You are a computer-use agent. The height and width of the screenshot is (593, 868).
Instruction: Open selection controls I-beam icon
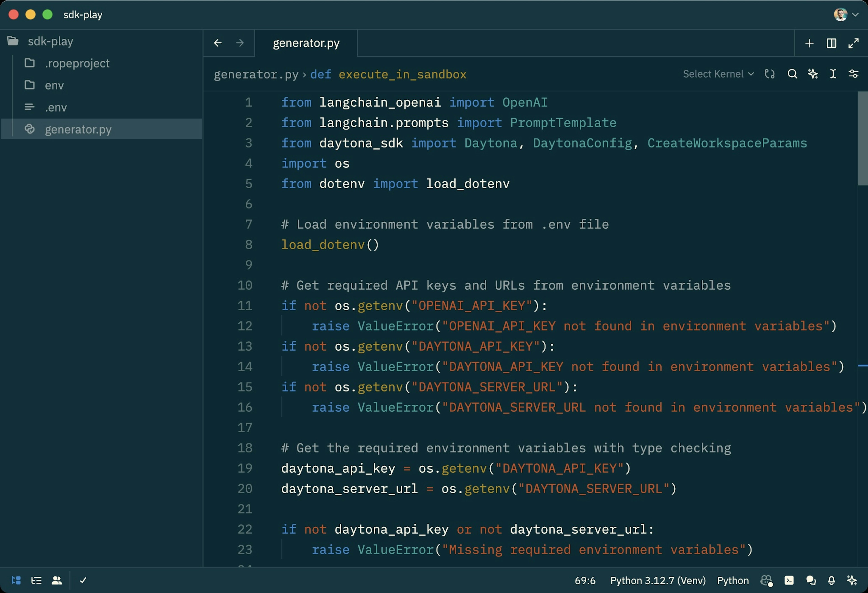pyautogui.click(x=833, y=74)
